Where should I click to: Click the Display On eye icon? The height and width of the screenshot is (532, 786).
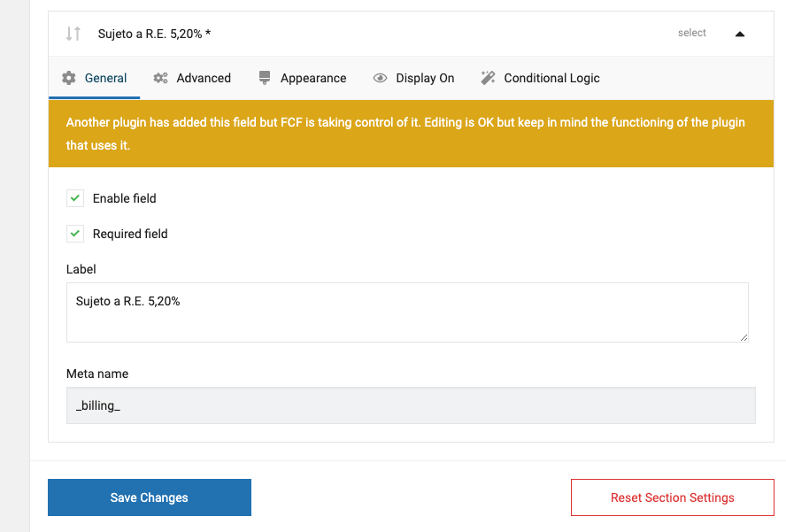(380, 78)
